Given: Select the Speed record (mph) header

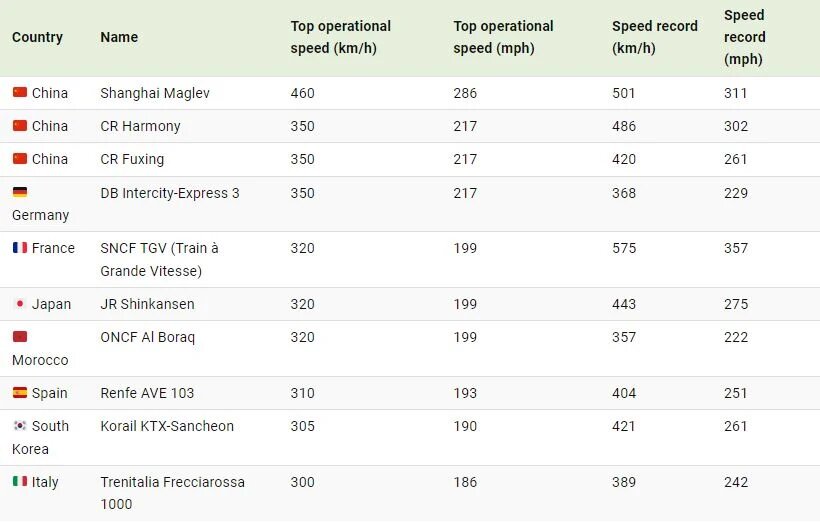Looking at the screenshot, I should tap(745, 37).
